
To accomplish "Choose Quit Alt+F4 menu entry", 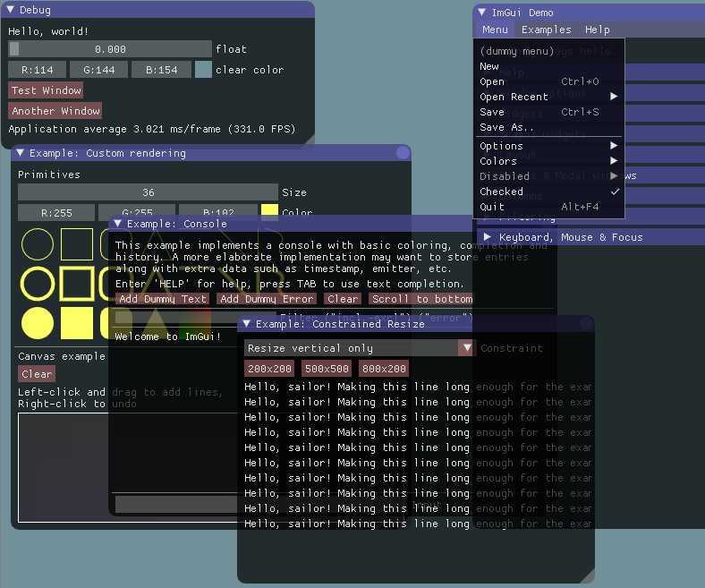I will click(x=548, y=207).
